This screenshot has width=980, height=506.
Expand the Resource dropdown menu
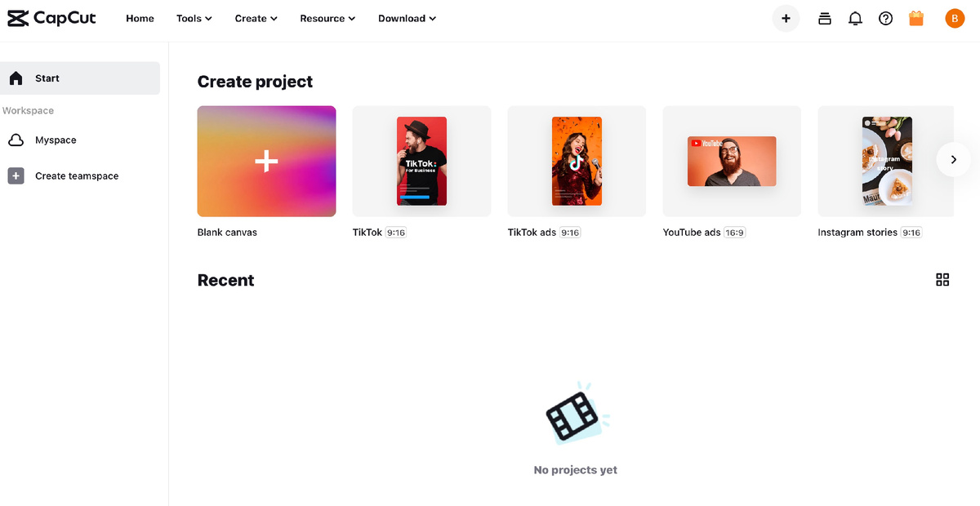pyautogui.click(x=327, y=18)
